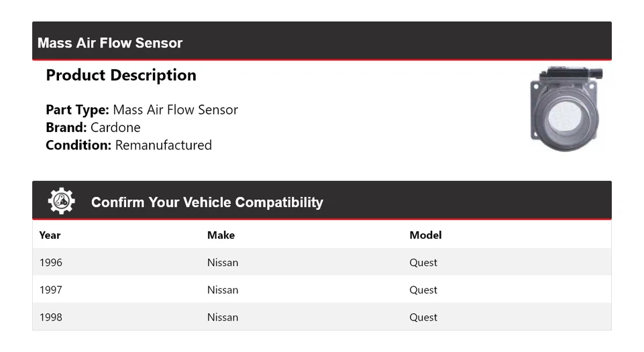
Task: Click the Condition Remanufactured text
Action: pyautogui.click(x=129, y=145)
